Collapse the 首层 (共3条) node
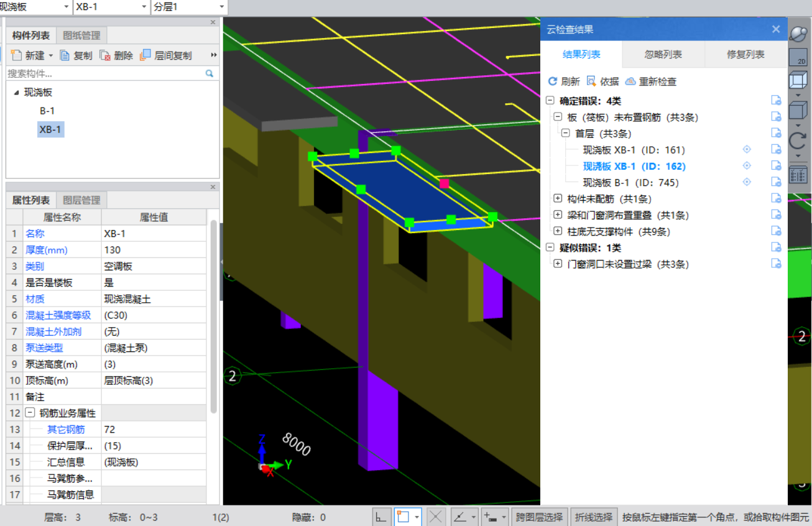The image size is (812, 526). click(566, 133)
